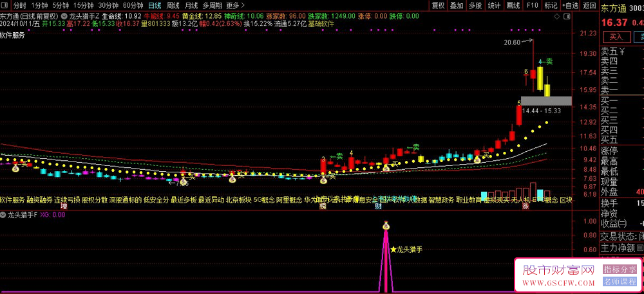Expand the 龙头猎手Z main indicator dropdown
The width and height of the screenshot is (644, 294).
[x=65, y=16]
